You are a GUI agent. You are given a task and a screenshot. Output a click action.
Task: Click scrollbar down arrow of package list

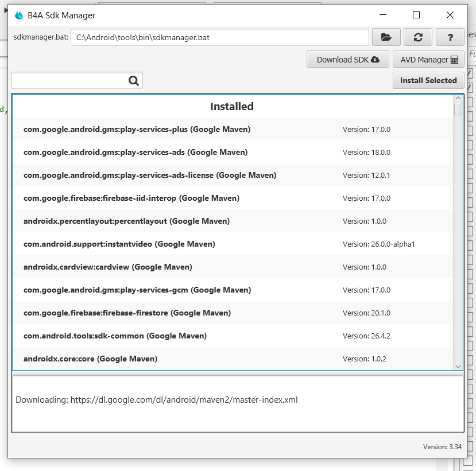coord(458,366)
